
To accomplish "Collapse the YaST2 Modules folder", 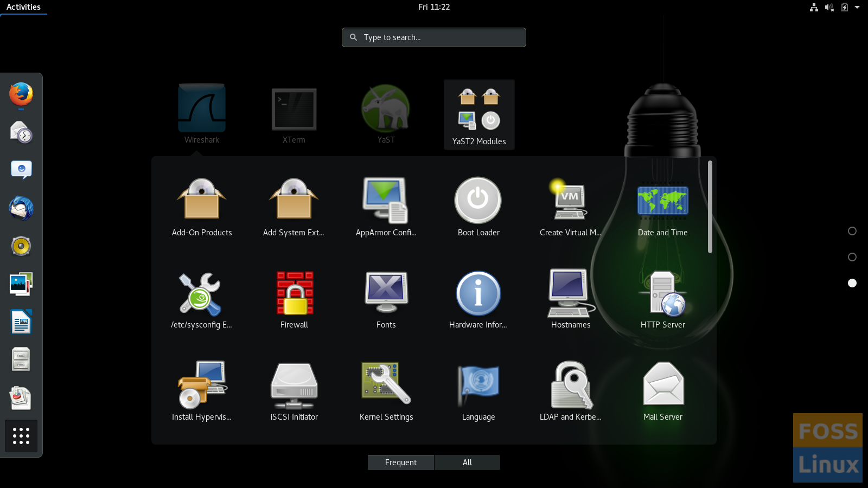I will click(479, 114).
